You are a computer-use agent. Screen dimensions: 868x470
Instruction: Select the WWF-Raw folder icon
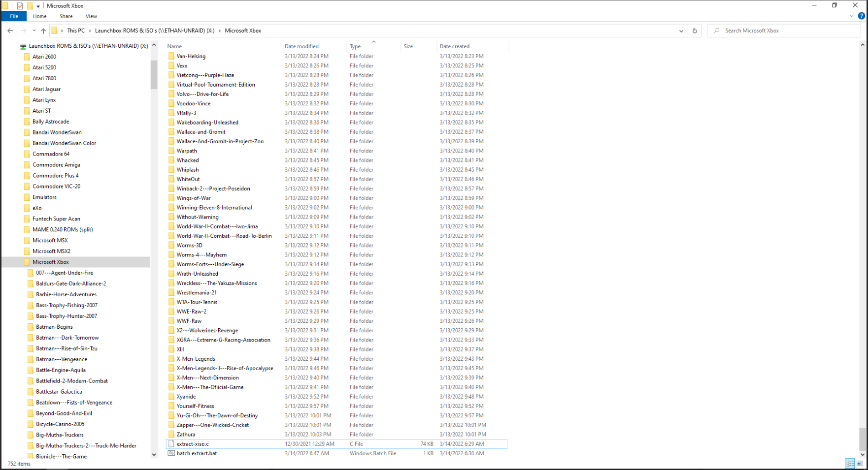(171, 321)
